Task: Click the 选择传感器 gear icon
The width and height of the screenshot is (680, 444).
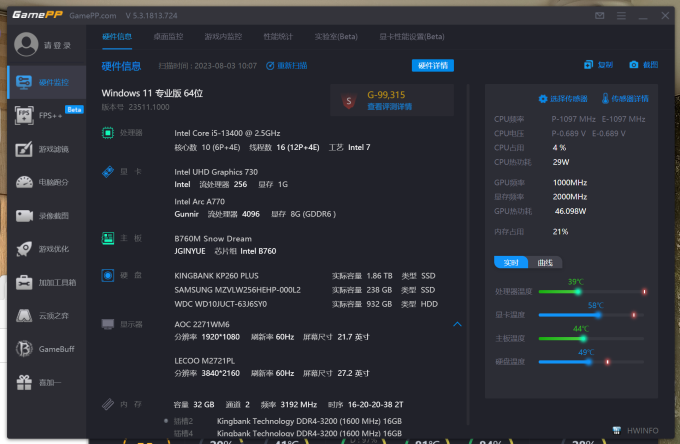Action: pos(543,99)
